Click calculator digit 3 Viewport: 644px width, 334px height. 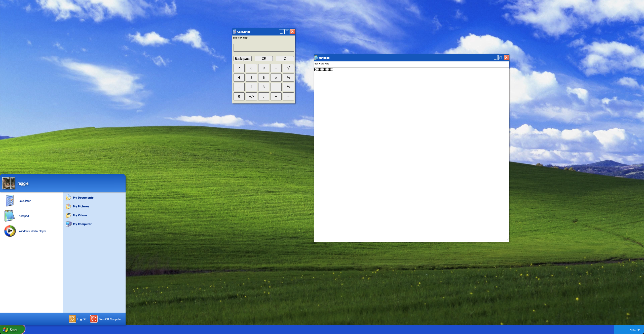coord(264,87)
